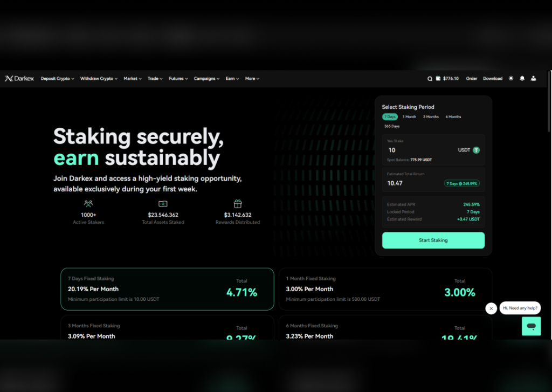Open the Order menu item
The width and height of the screenshot is (552, 392).
coord(471,79)
